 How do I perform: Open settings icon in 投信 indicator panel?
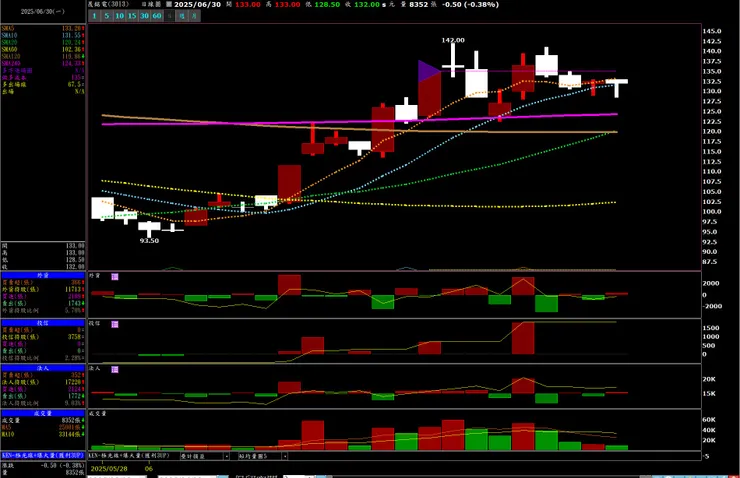pos(115,324)
